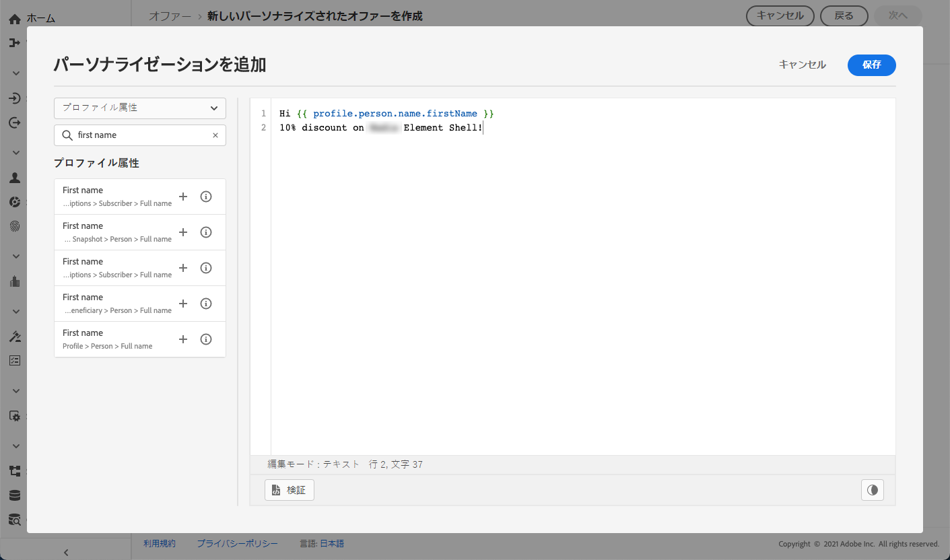
Task: Show info for Profile > Person First name
Action: (207, 339)
